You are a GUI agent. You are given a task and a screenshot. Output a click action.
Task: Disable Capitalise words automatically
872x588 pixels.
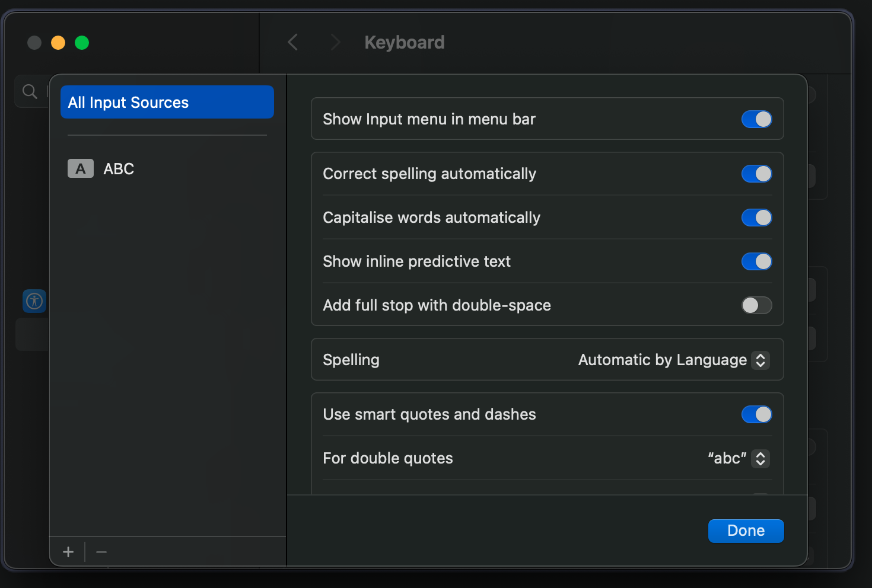pyautogui.click(x=756, y=218)
